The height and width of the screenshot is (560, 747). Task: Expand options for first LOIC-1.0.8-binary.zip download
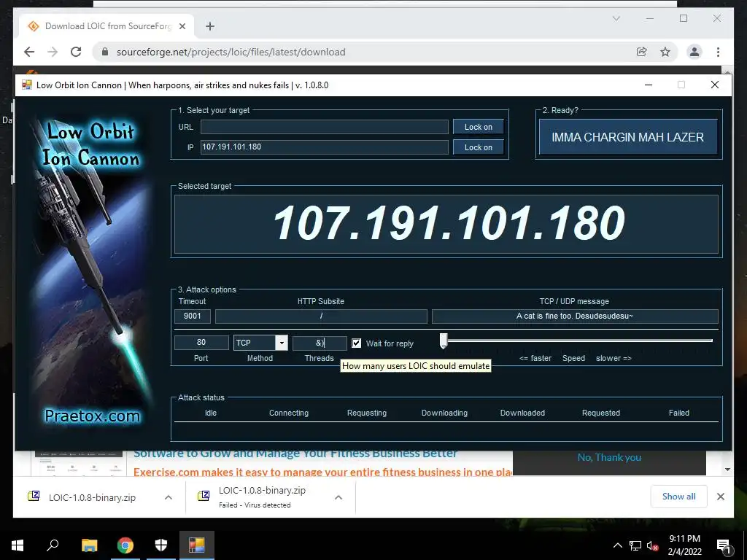point(169,497)
